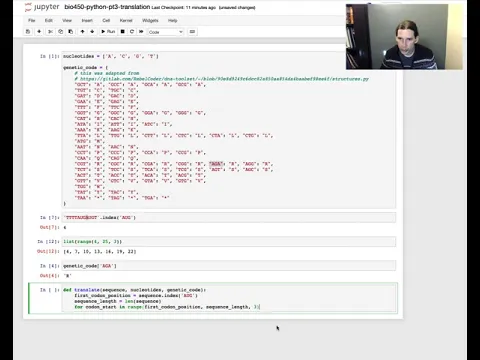Click the Out[12] list output
Screen dimensions: 480x360
(x=100, y=251)
